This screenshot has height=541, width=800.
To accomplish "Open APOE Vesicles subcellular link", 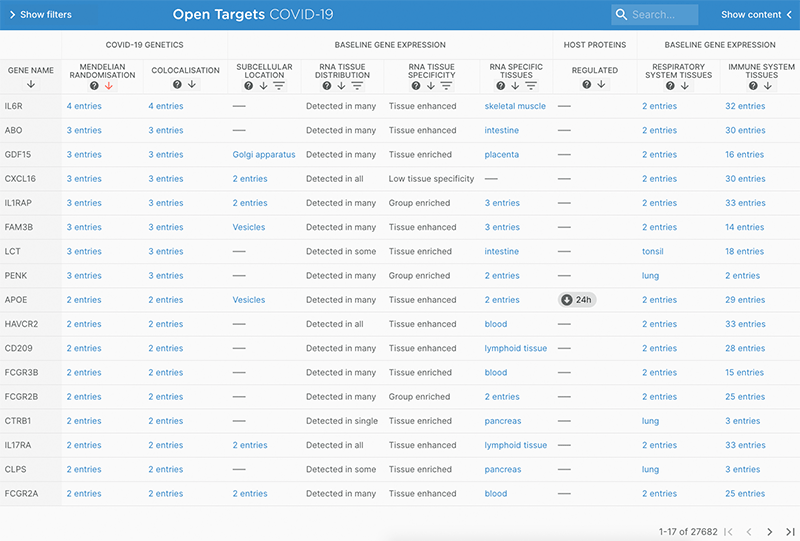I will 248,300.
